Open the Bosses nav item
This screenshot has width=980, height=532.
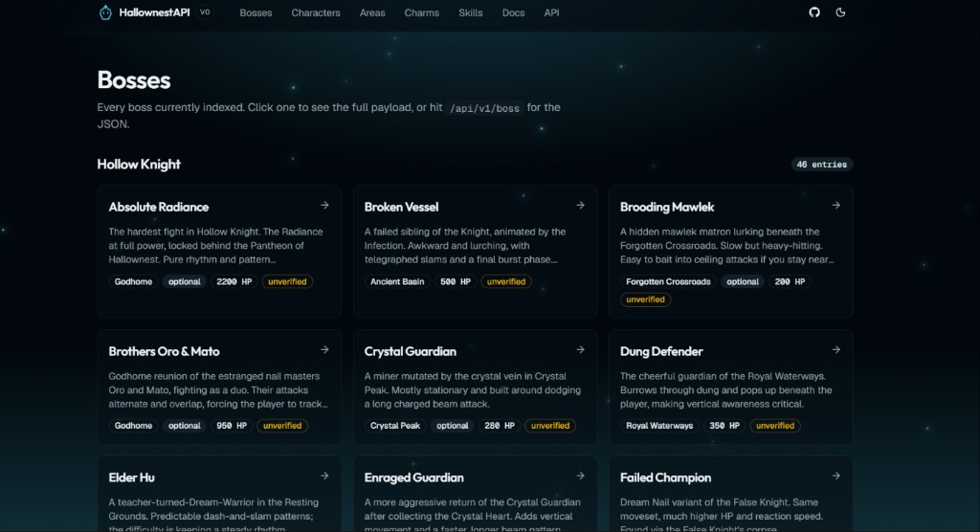click(256, 12)
